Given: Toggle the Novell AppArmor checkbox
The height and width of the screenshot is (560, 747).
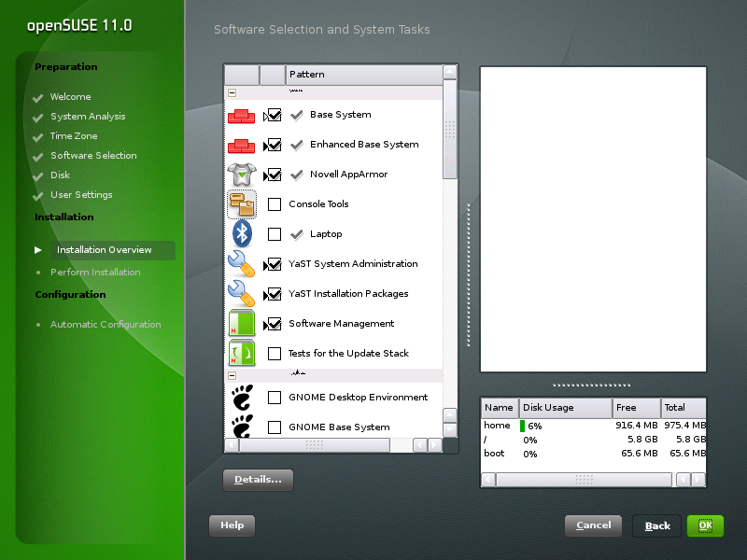Looking at the screenshot, I should pos(275,175).
